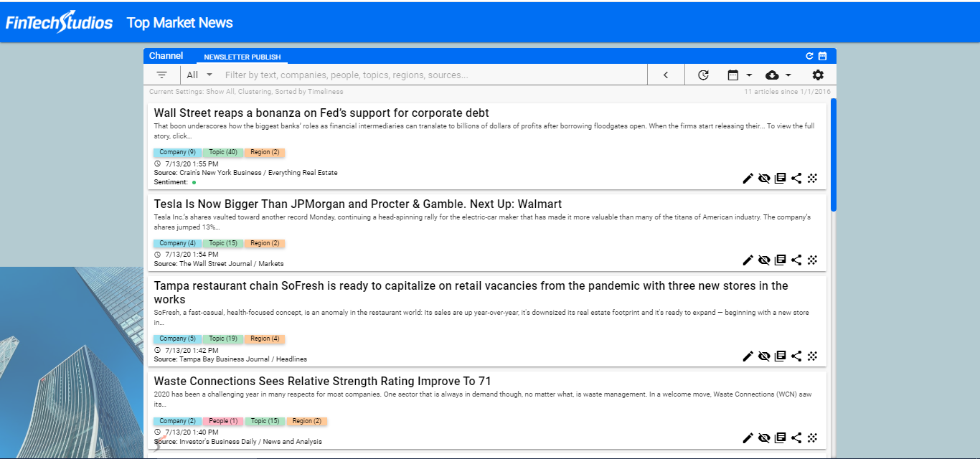Open the cloud download dropdown
980x459 pixels.
778,75
